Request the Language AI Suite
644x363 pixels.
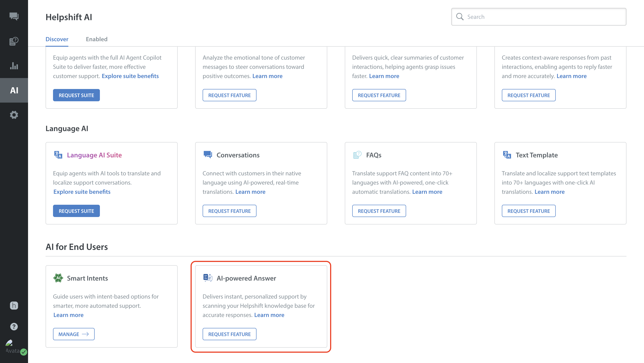(76, 211)
